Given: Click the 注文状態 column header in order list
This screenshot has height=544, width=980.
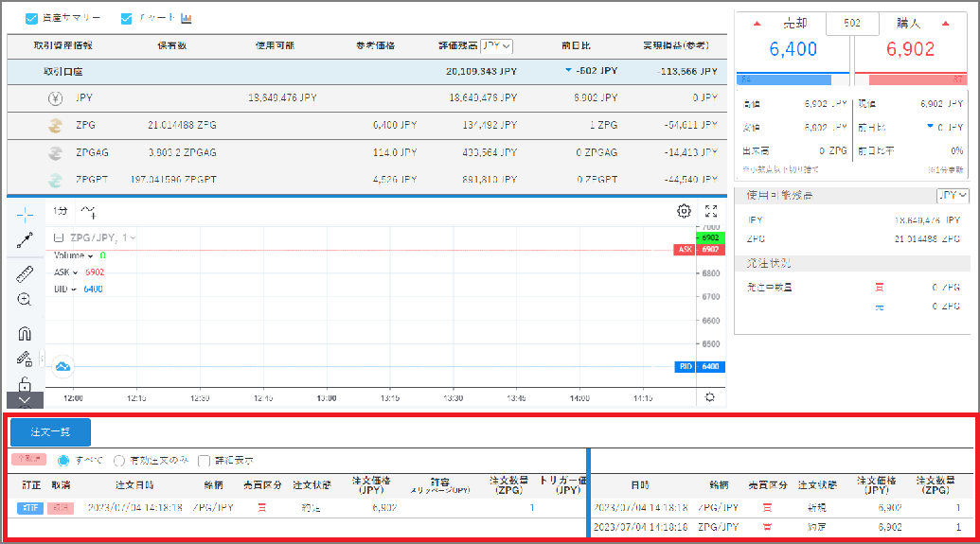Looking at the screenshot, I should coord(312,485).
